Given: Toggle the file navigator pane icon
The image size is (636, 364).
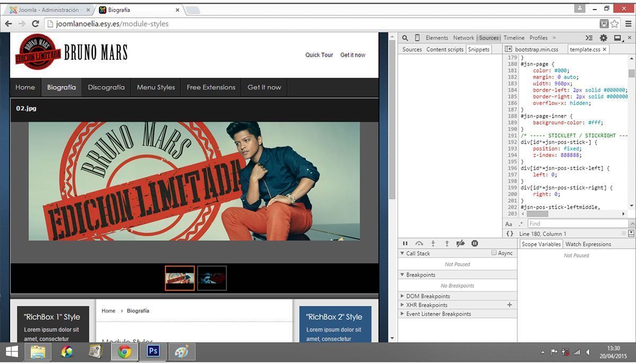Looking at the screenshot, I should click(508, 49).
